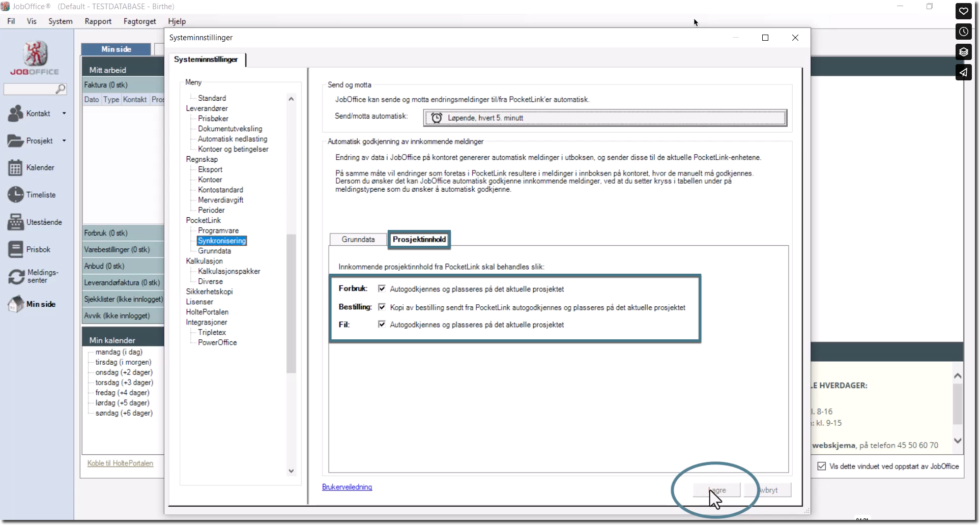This screenshot has height=525, width=980.
Task: Click the menu tree scrollbar thumb
Action: 291,303
